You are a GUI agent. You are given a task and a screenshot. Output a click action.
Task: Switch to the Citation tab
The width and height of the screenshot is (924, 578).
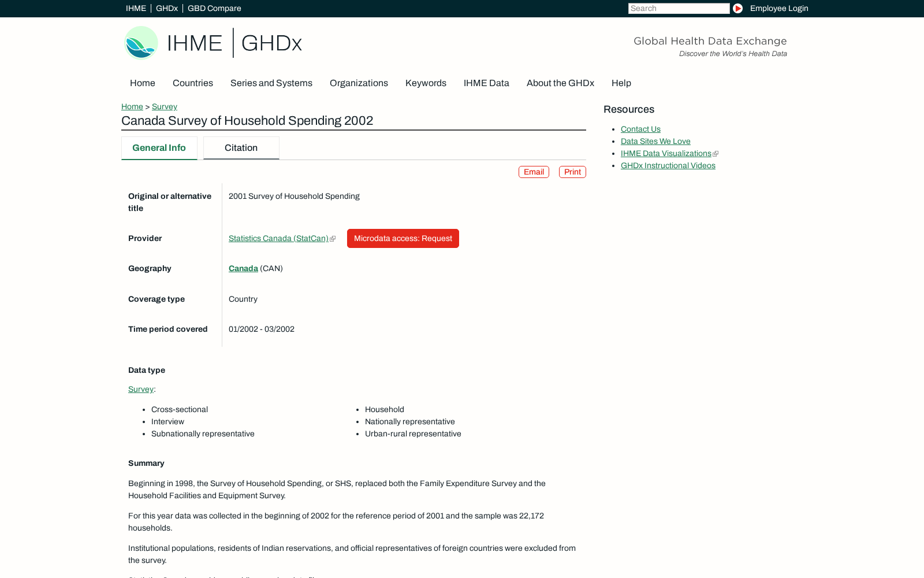pyautogui.click(x=241, y=148)
